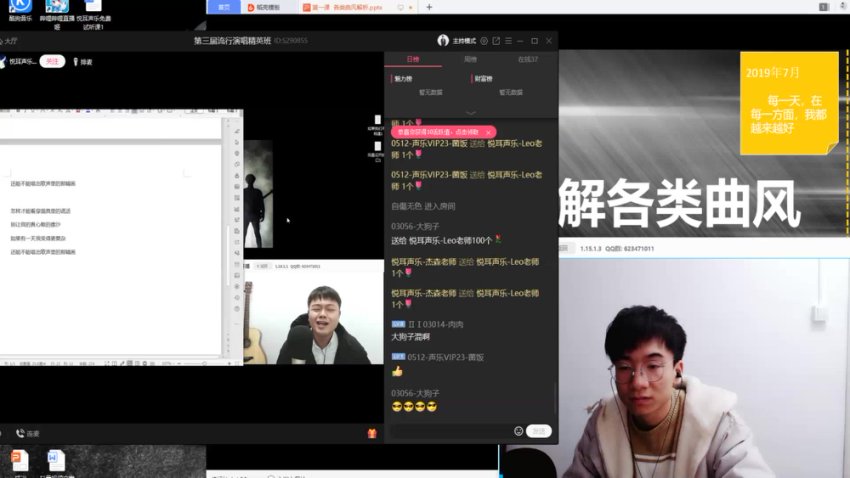Image resolution: width=850 pixels, height=478 pixels.
Task: Switch to the 在线37 online users tab
Action: [x=527, y=60]
